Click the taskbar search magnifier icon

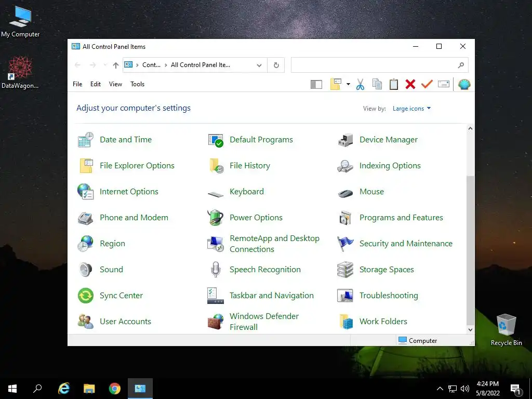[37, 389]
